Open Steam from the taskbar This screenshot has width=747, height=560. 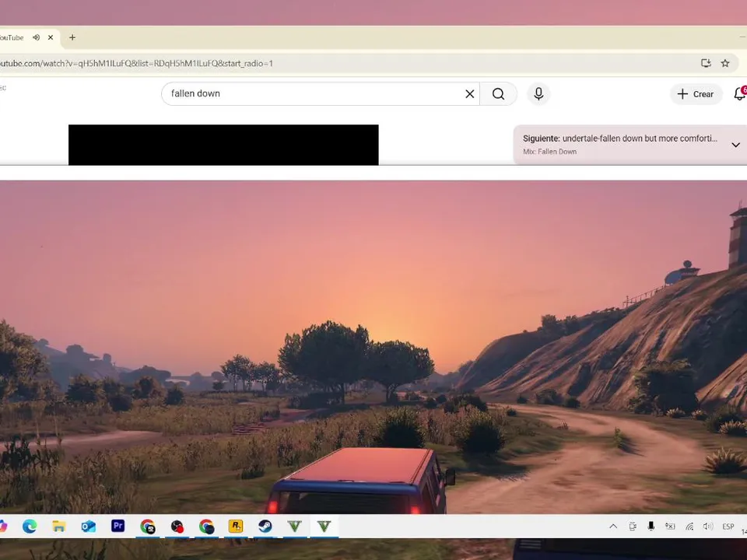[x=265, y=527]
